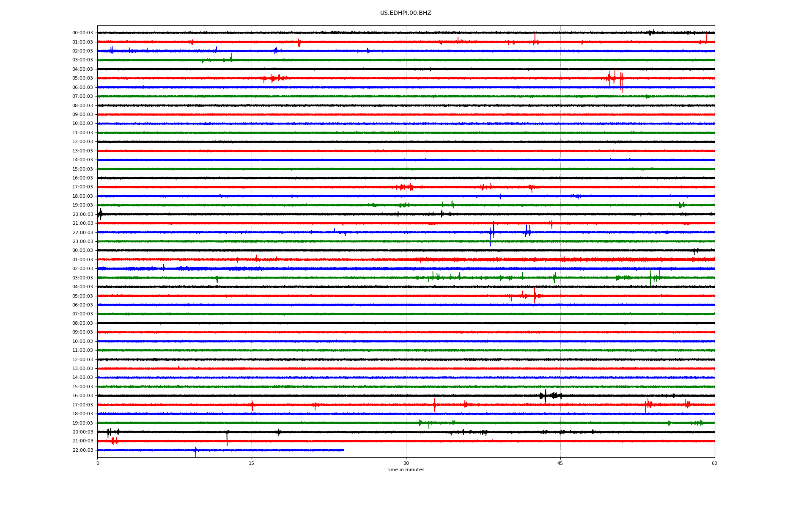Click the 21:00:03 label just above the last row
The width and height of the screenshot is (812, 508).
(x=82, y=441)
